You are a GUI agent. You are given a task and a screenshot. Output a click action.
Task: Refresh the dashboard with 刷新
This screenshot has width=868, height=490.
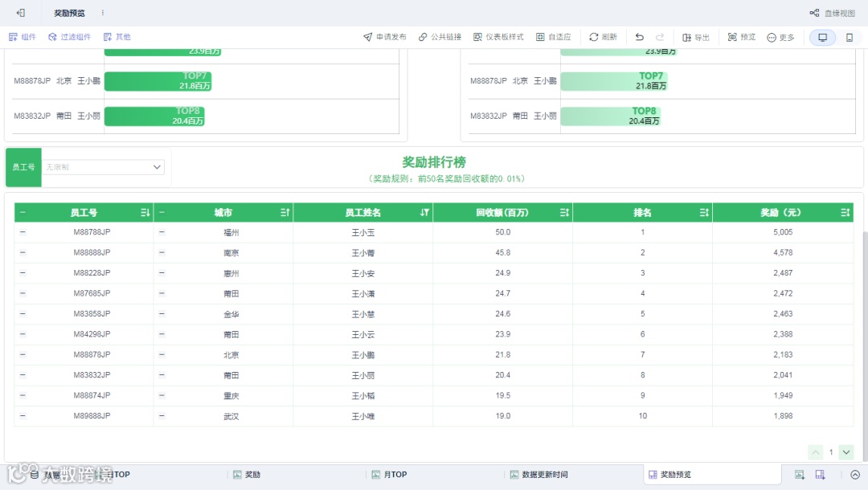(x=603, y=37)
